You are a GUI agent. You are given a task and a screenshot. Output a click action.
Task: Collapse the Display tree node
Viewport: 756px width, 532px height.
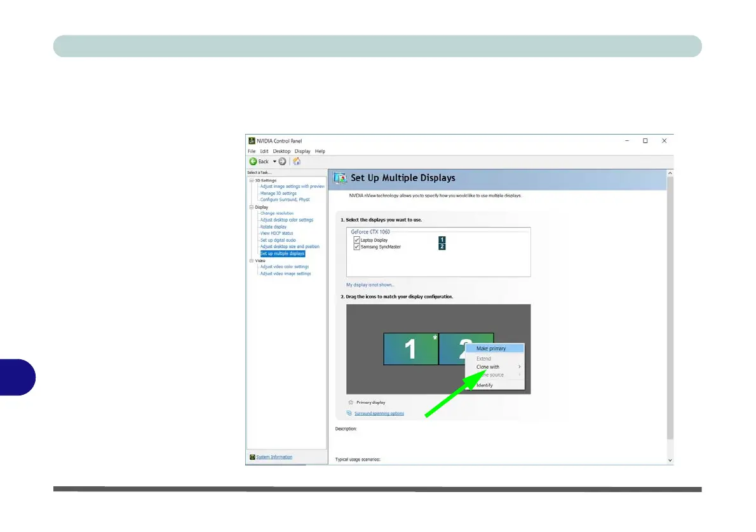click(251, 207)
